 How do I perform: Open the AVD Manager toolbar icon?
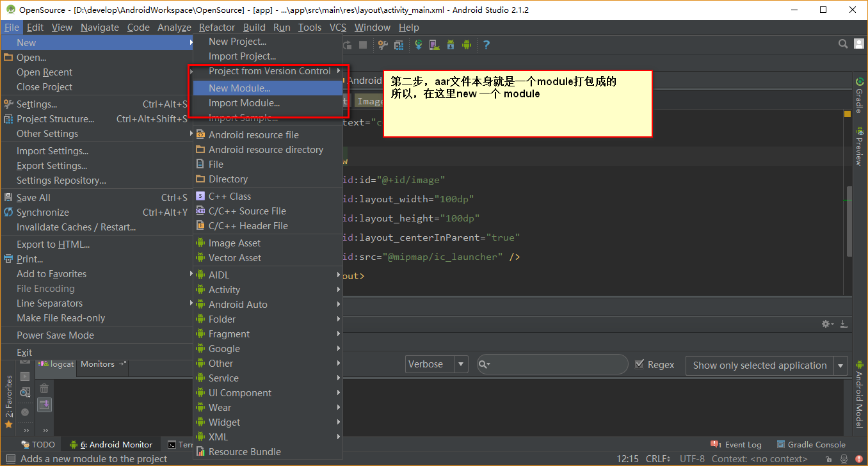[x=434, y=45]
